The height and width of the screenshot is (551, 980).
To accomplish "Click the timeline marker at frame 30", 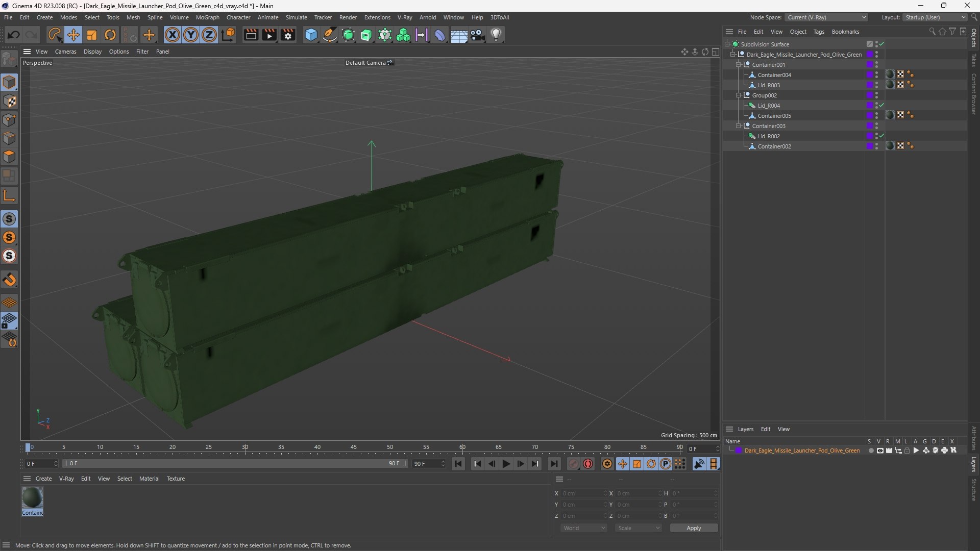I will tap(245, 447).
